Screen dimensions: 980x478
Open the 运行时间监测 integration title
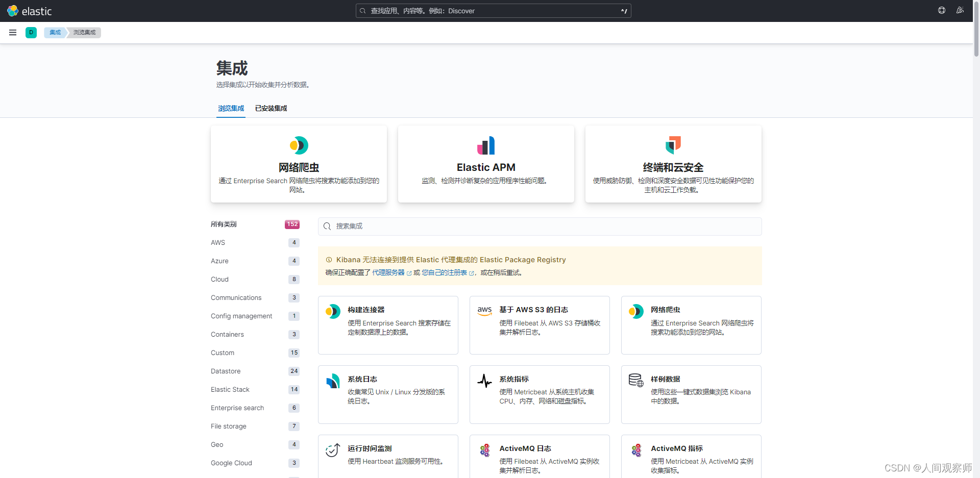point(370,448)
